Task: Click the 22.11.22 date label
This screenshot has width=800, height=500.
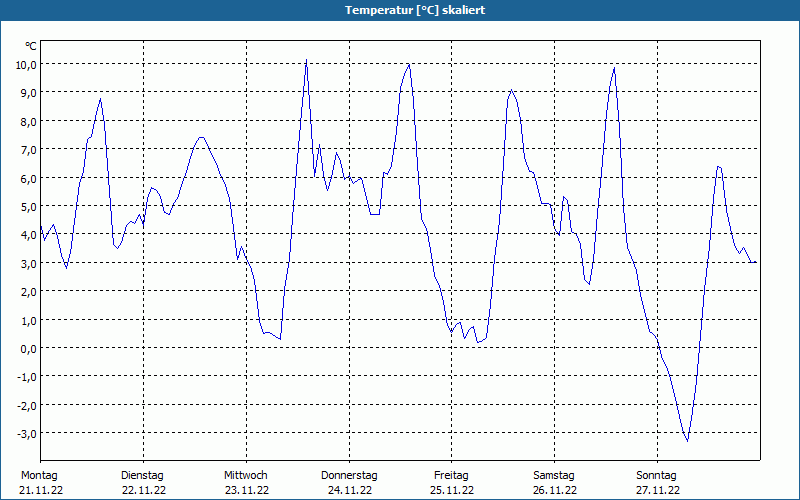Action: [144, 490]
